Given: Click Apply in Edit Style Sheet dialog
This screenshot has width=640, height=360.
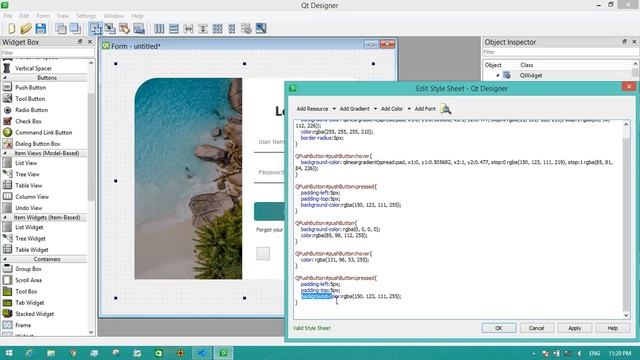Looking at the screenshot, I should tap(575, 328).
